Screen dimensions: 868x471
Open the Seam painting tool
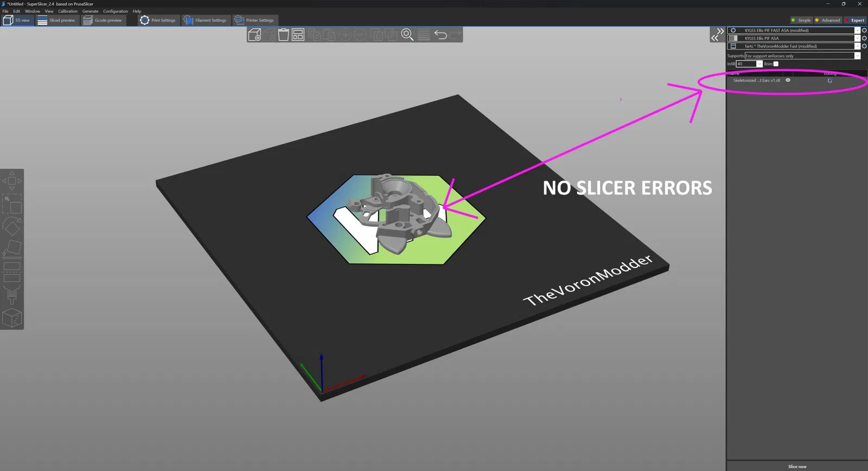(12, 318)
